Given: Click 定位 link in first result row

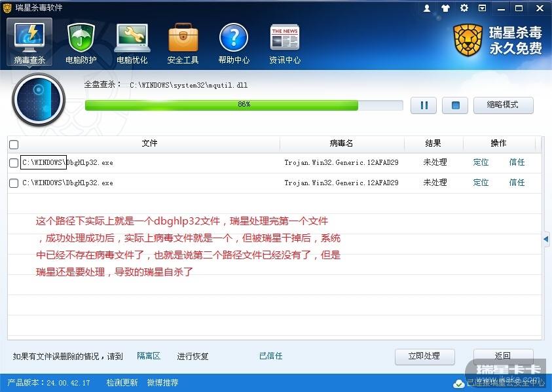Looking at the screenshot, I should click(x=481, y=162).
